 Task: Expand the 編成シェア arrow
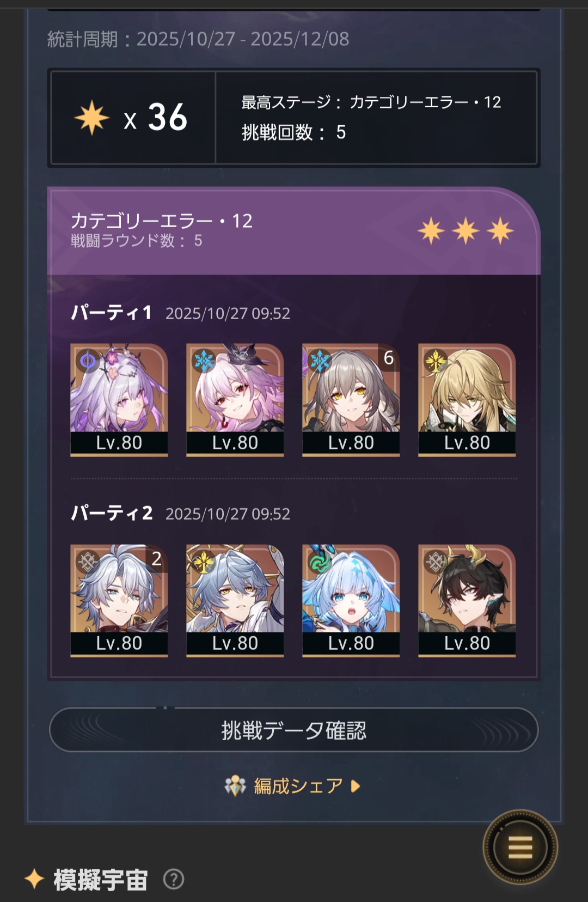[x=356, y=786]
